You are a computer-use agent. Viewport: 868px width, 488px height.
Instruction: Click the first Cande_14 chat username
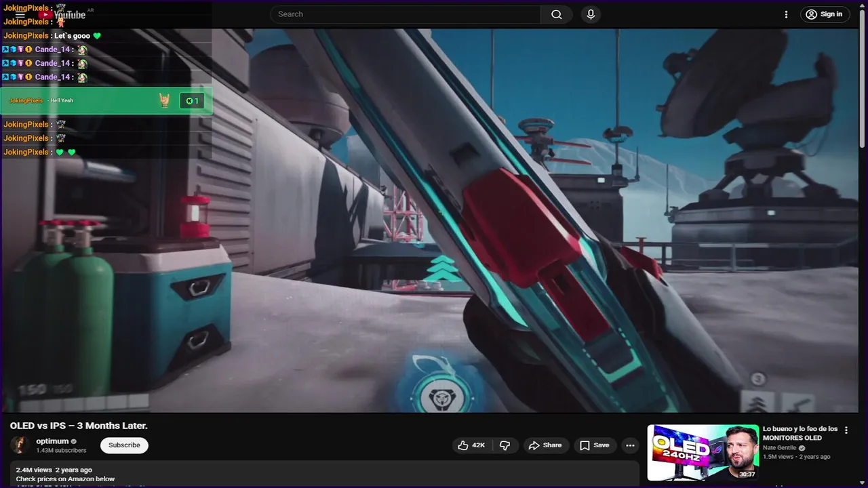pos(53,49)
